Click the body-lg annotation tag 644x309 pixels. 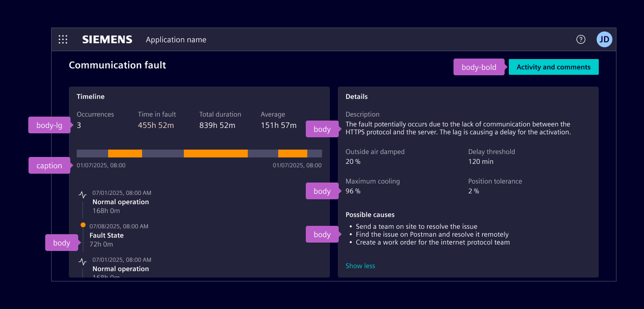click(49, 125)
